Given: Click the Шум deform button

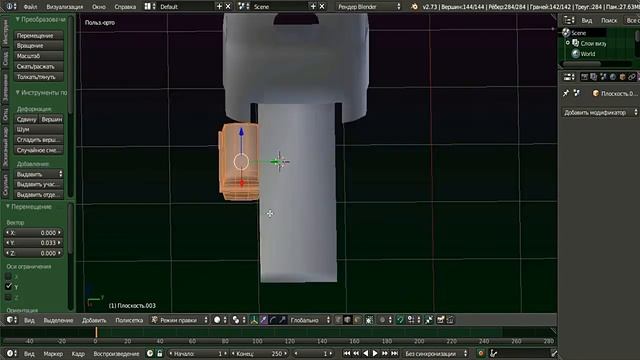Looking at the screenshot, I should click(39, 129).
